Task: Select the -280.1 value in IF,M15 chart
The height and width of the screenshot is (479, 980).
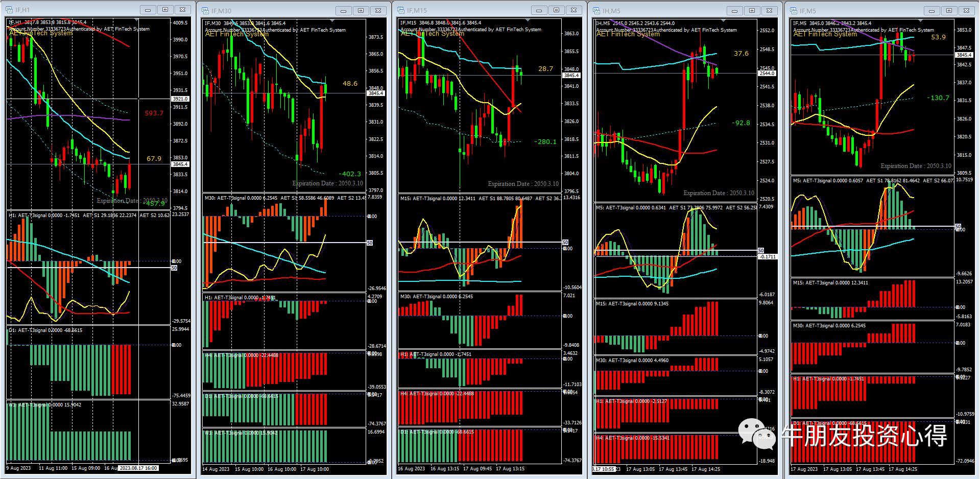Action: tap(545, 142)
